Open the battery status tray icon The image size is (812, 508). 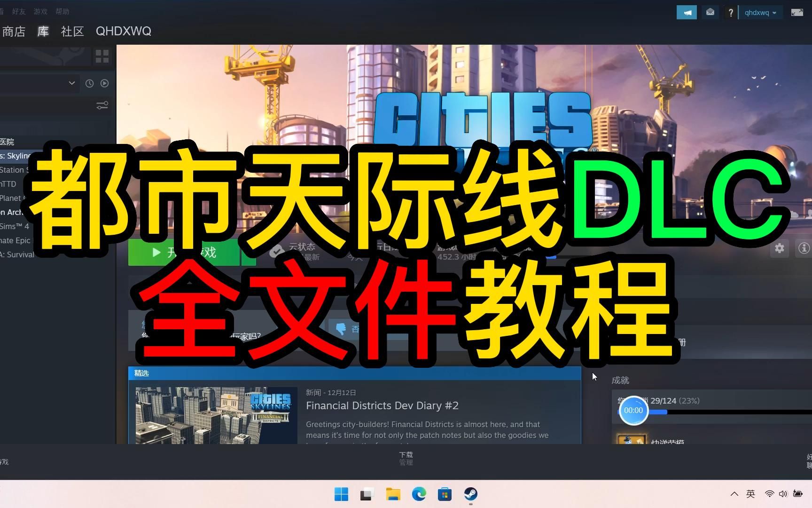pos(798,494)
